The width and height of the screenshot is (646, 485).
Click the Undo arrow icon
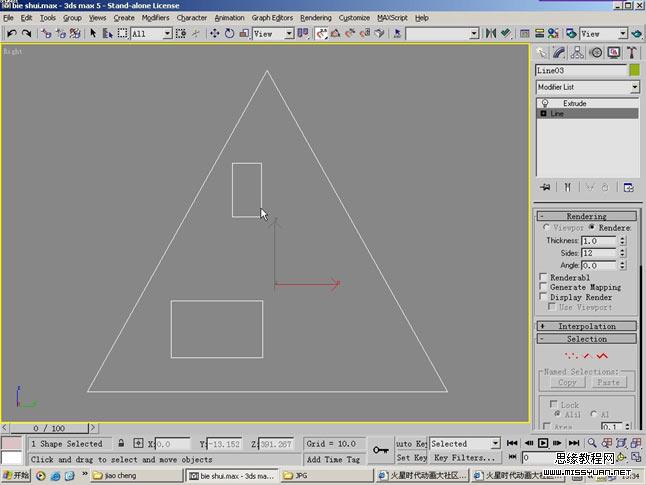[12, 33]
